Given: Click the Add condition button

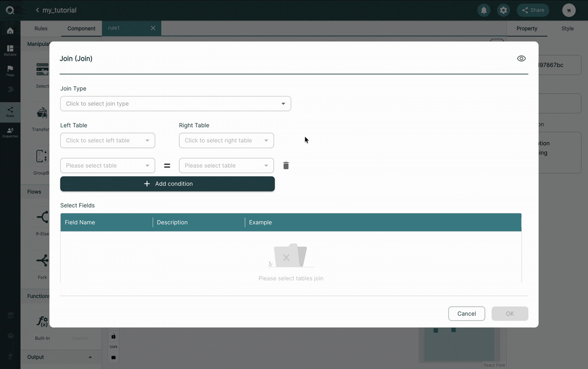Looking at the screenshot, I should coord(167,184).
